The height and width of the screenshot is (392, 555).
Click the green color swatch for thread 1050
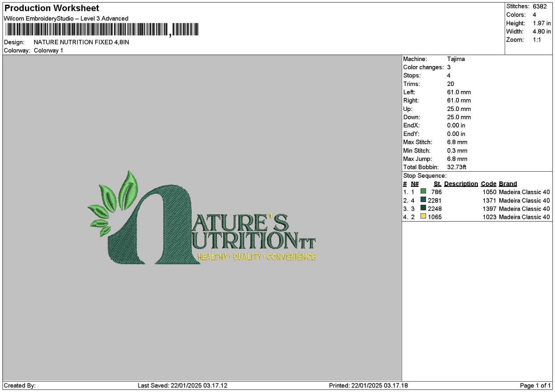(x=423, y=191)
